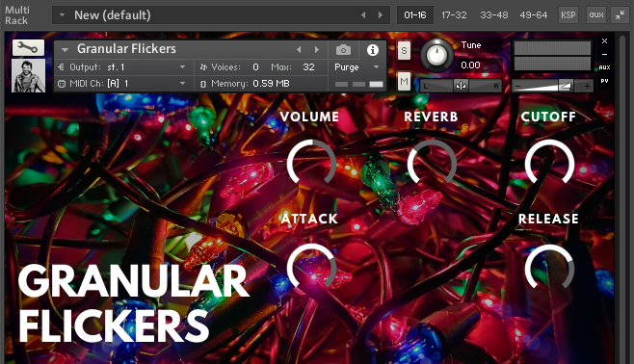The height and width of the screenshot is (364, 634).
Task: Go to next multi preset with right arrow
Action: tap(381, 15)
